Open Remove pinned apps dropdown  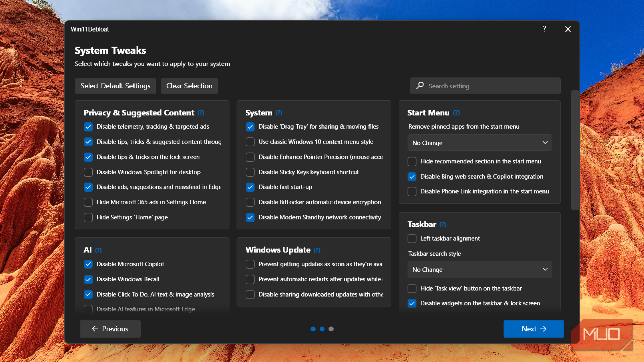point(480,143)
